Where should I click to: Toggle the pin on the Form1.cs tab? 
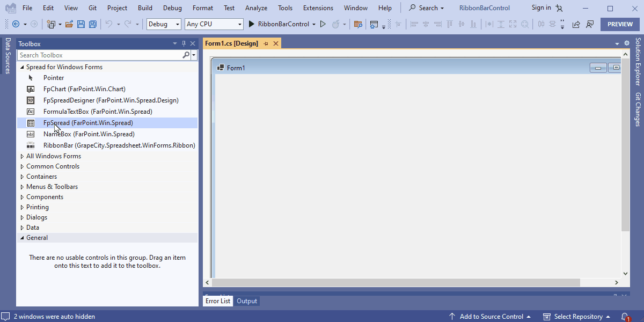pos(267,43)
